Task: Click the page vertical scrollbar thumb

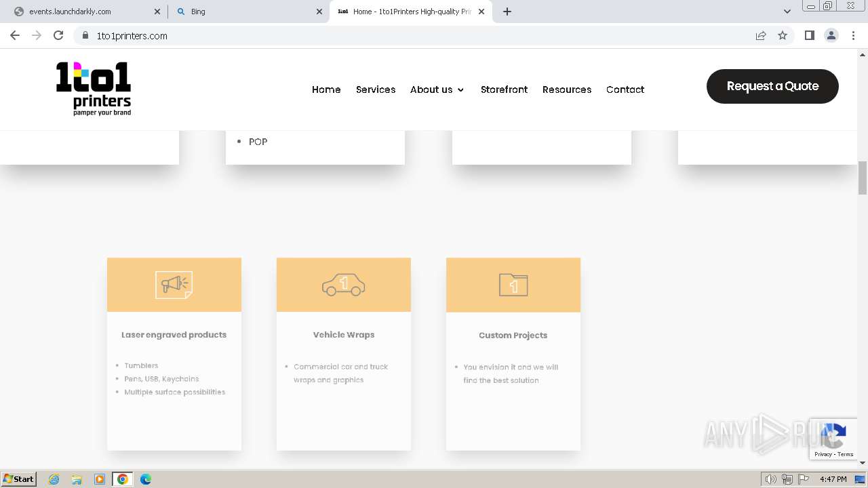Action: tap(863, 178)
